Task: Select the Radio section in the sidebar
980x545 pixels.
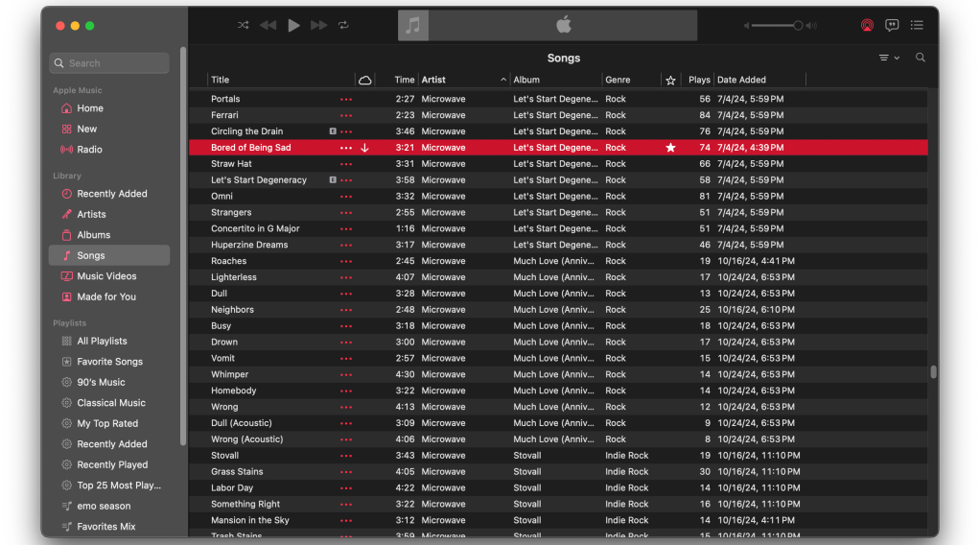Action: click(89, 150)
